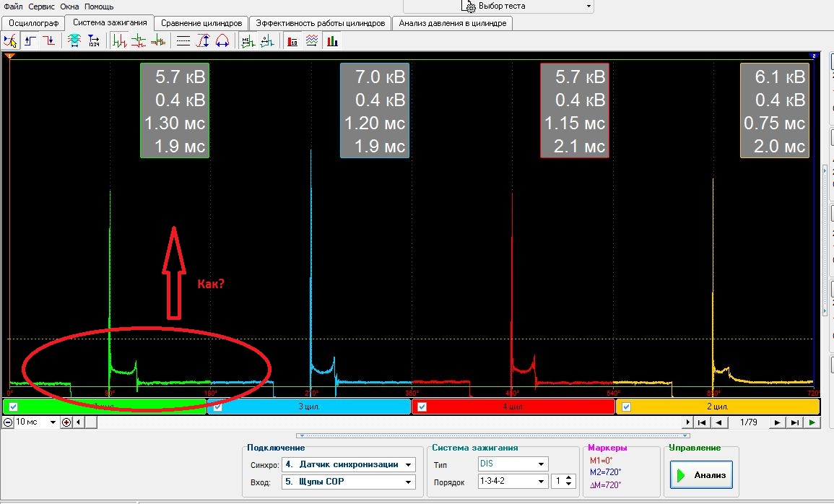Decrease the Порядок stepper value
The height and width of the screenshot is (504, 834).
point(569,485)
